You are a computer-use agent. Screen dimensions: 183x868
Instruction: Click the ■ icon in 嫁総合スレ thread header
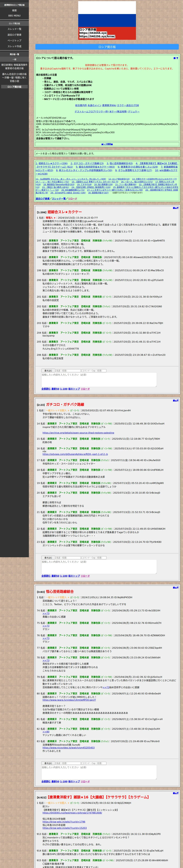click(x=174, y=208)
